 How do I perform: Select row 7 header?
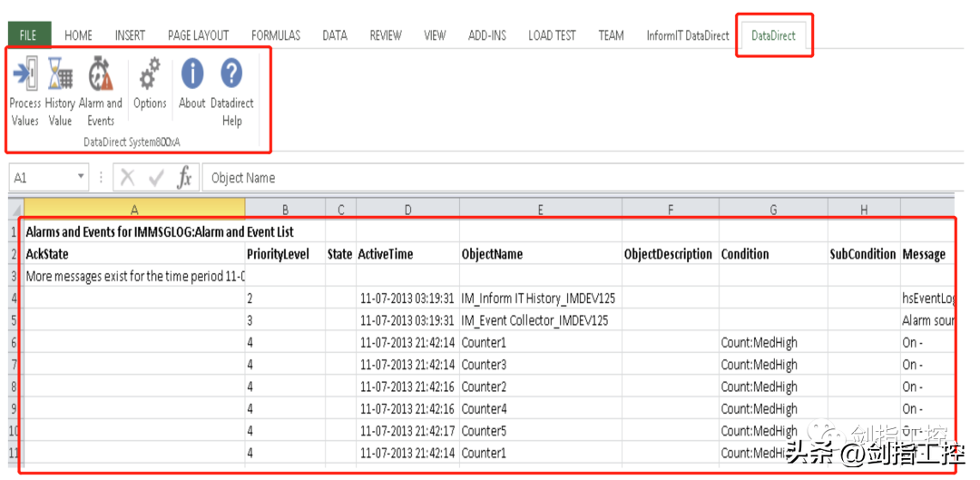pos(15,365)
